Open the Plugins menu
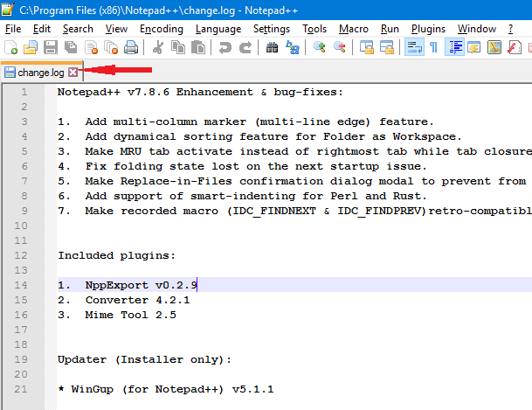 (x=428, y=29)
